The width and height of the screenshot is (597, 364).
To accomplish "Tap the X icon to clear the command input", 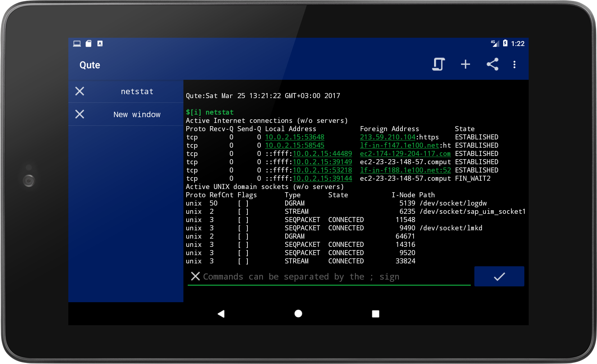I will coord(195,276).
